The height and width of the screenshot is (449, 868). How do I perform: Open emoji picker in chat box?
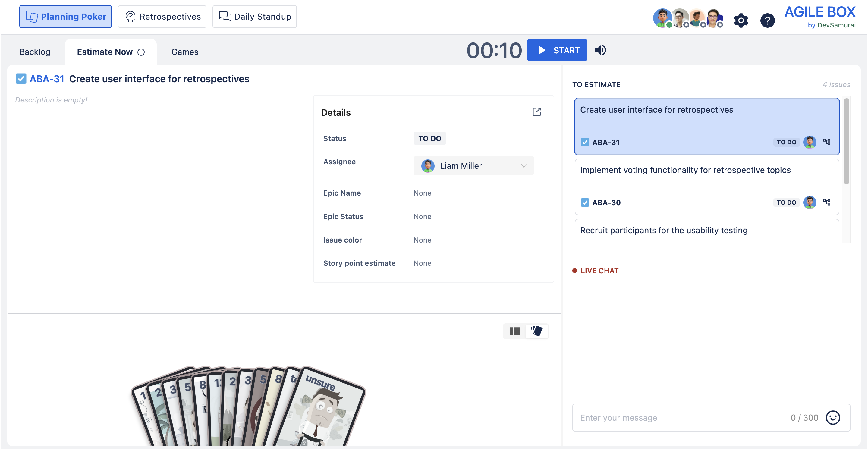tap(833, 418)
